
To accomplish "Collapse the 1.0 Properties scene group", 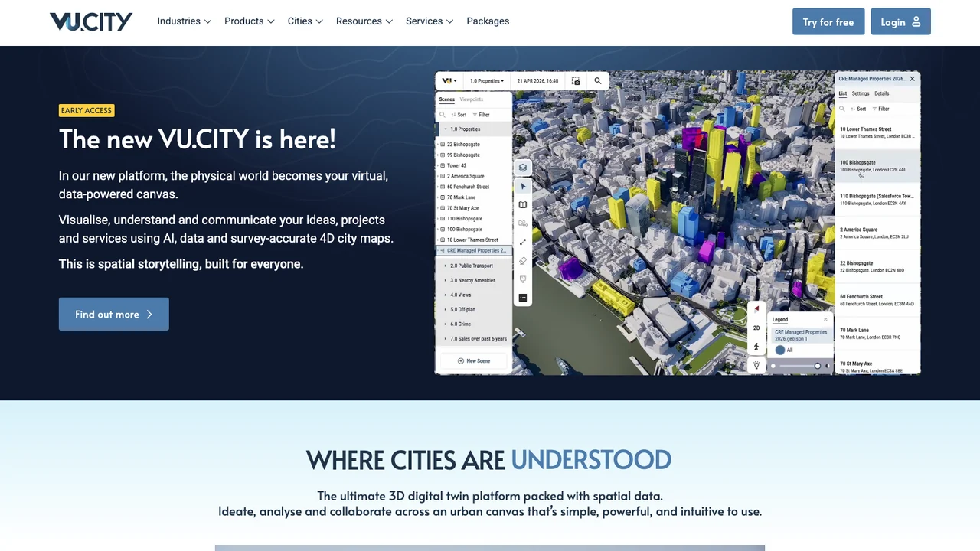I will (446, 129).
